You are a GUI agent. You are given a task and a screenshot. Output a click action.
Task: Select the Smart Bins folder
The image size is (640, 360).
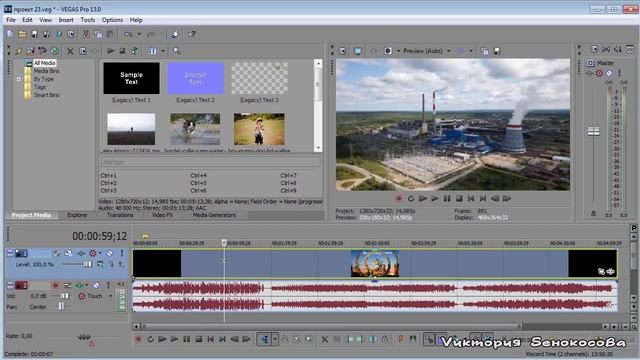click(47, 95)
